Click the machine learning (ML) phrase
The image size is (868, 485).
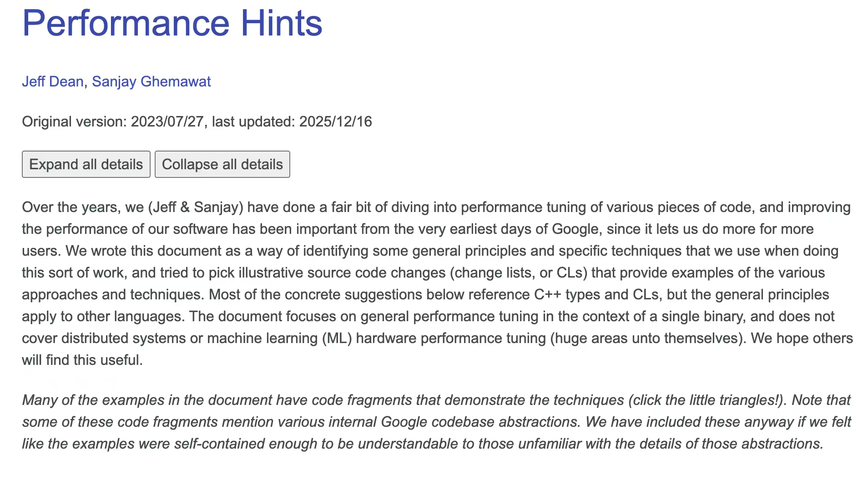[280, 338]
